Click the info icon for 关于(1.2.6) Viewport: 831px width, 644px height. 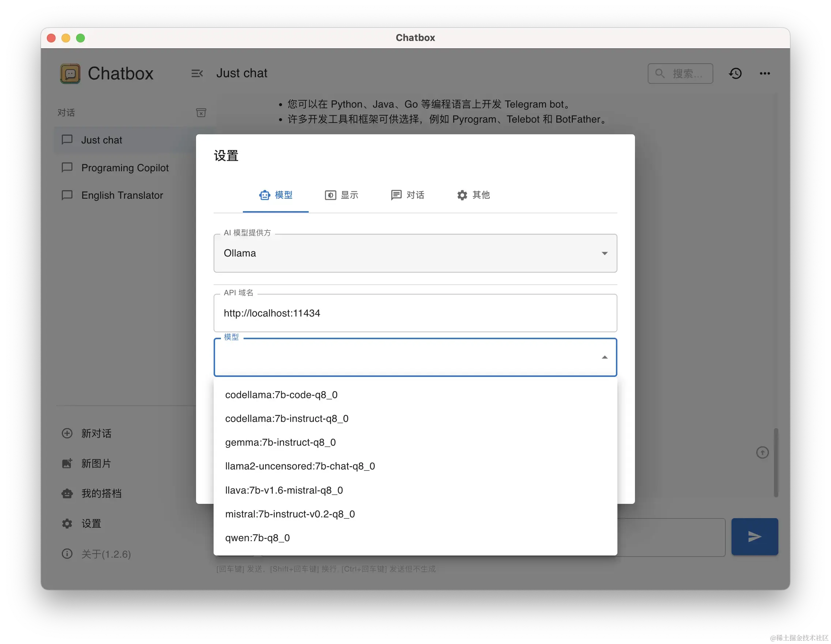point(67,553)
